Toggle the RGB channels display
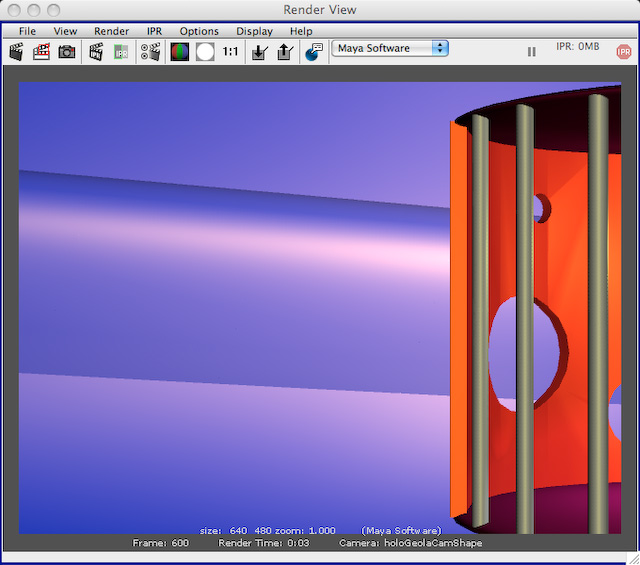 [x=180, y=51]
